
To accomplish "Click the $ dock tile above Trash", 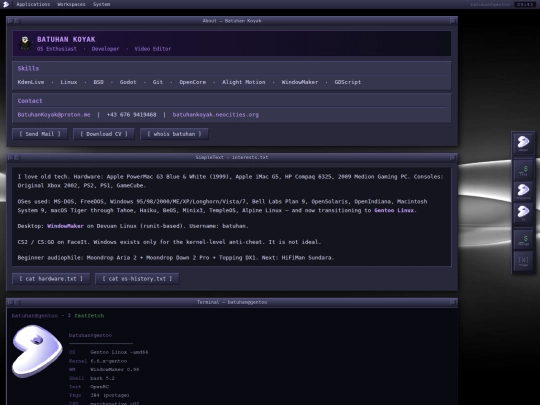I will 523,239.
